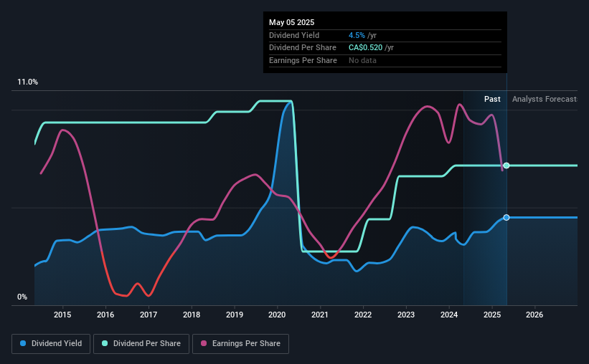
Task: Click the 4.5% dividend yield value
Action: [x=357, y=35]
